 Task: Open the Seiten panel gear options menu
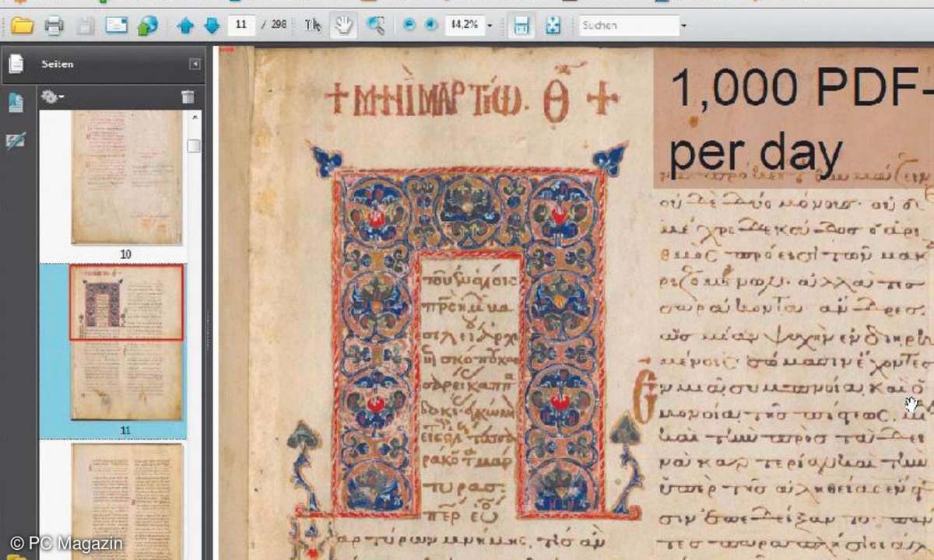53,96
